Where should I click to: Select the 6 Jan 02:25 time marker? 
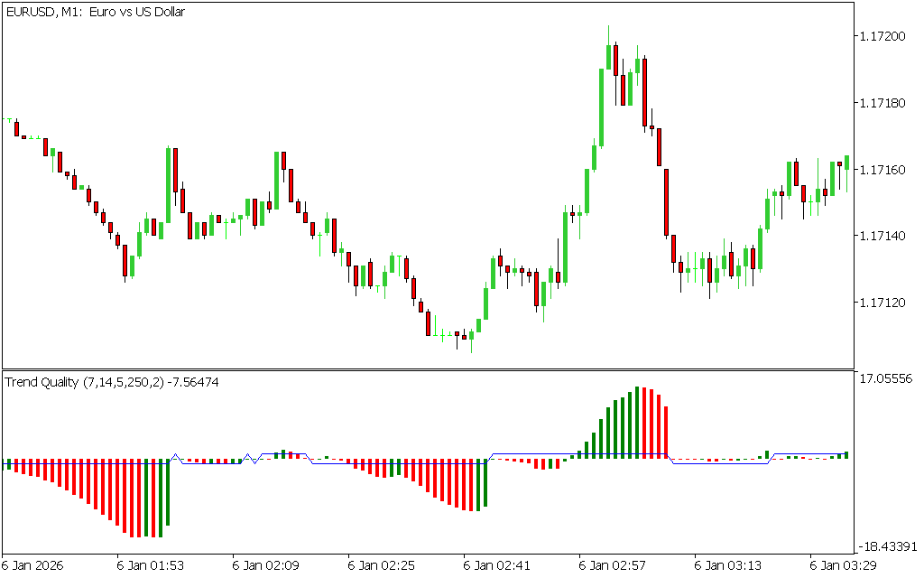point(382,565)
